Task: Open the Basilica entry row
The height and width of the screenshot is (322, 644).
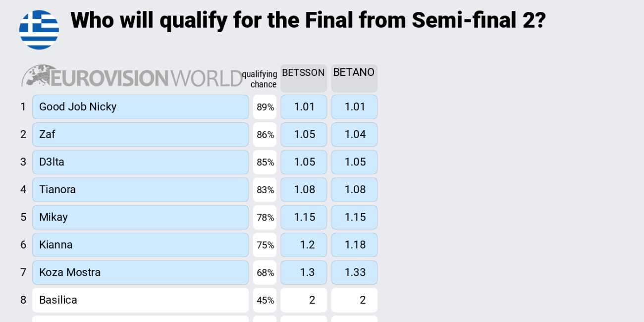Action: [140, 300]
